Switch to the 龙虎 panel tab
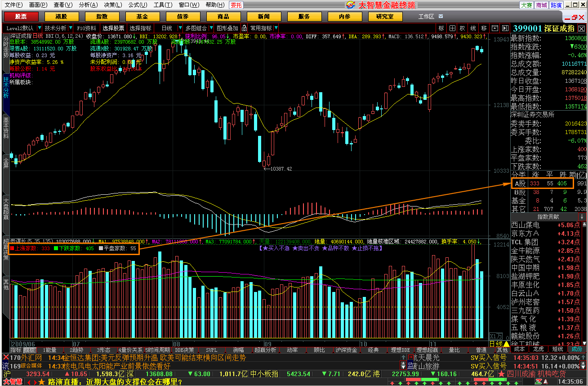The width and height of the screenshot is (588, 386). tap(539, 349)
